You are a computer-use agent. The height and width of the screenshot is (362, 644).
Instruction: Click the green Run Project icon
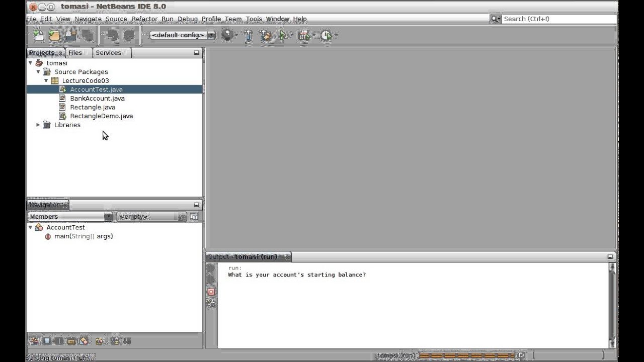pos(283,35)
